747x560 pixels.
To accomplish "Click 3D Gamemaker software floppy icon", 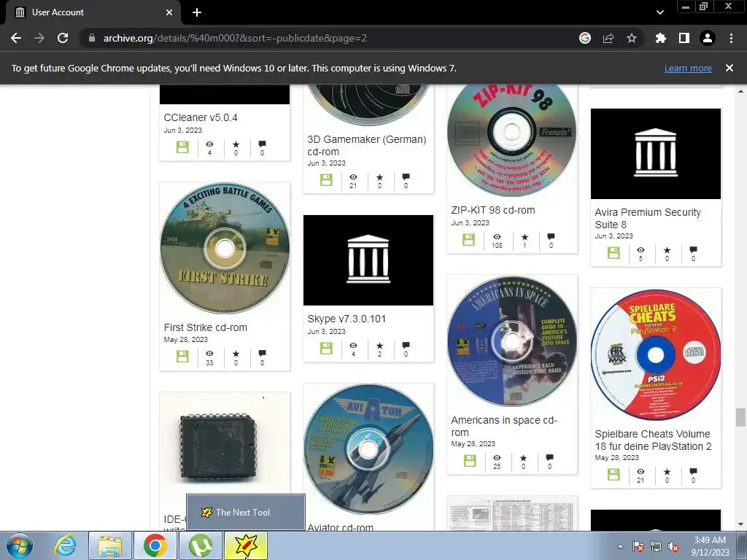I will 326,180.
